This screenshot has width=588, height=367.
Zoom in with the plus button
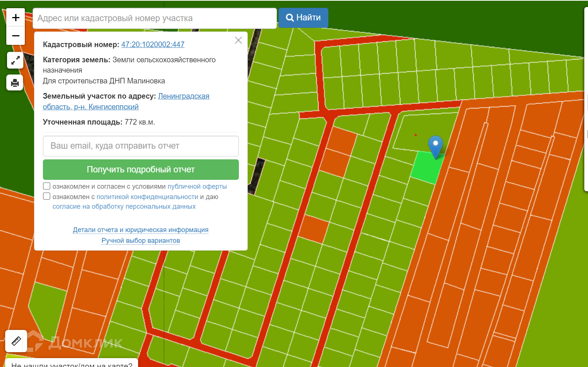click(16, 17)
